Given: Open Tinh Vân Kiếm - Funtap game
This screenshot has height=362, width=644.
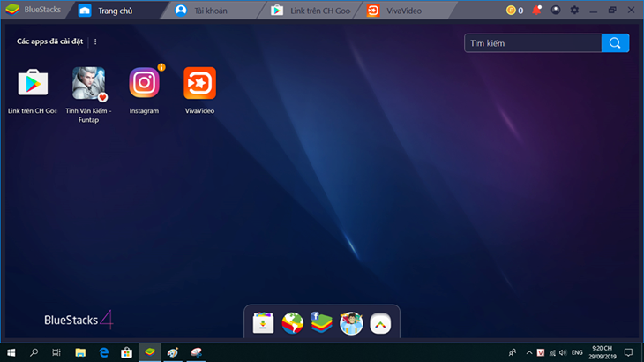Looking at the screenshot, I should (89, 83).
